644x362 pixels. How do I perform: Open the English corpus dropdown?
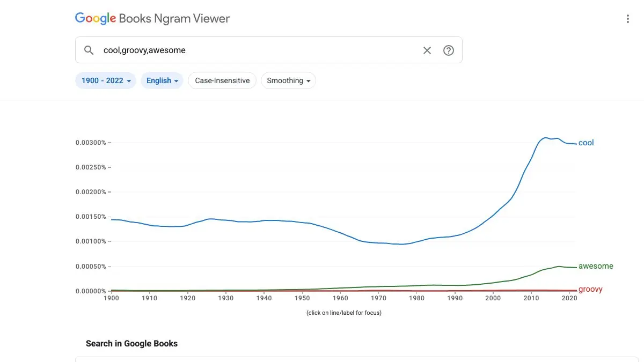coord(162,80)
